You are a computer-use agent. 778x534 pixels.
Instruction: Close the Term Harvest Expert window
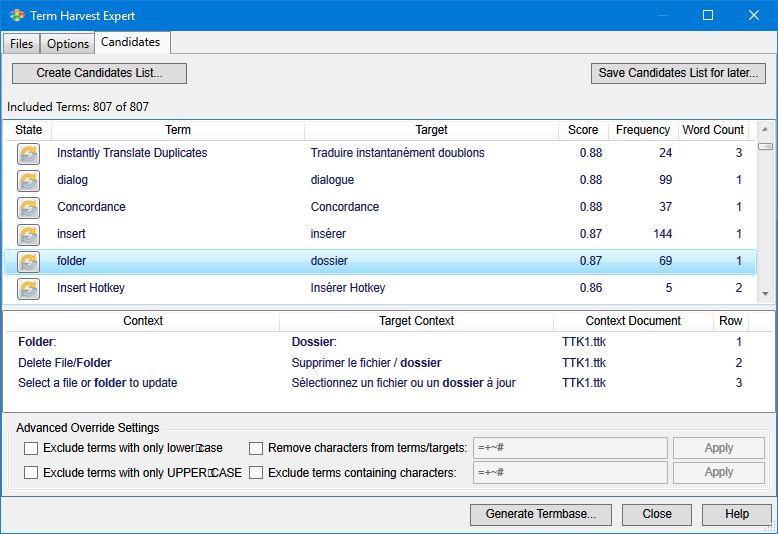tap(754, 15)
